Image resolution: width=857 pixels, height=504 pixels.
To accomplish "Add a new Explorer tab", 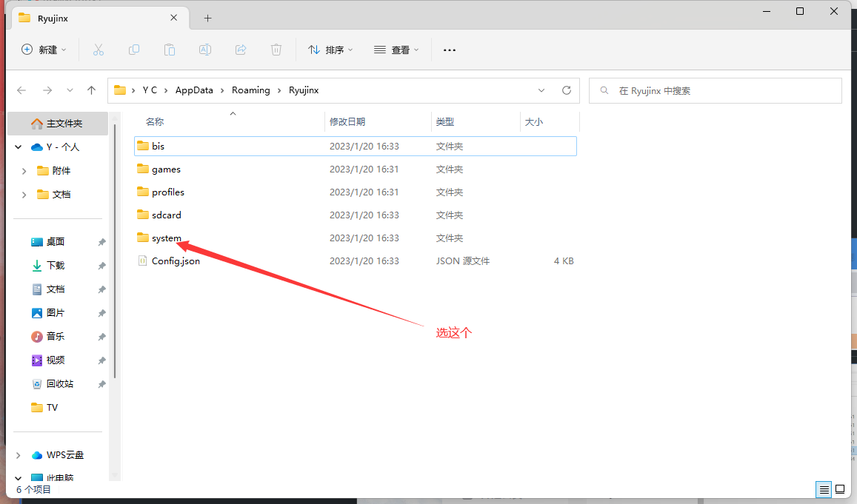I will pyautogui.click(x=207, y=18).
